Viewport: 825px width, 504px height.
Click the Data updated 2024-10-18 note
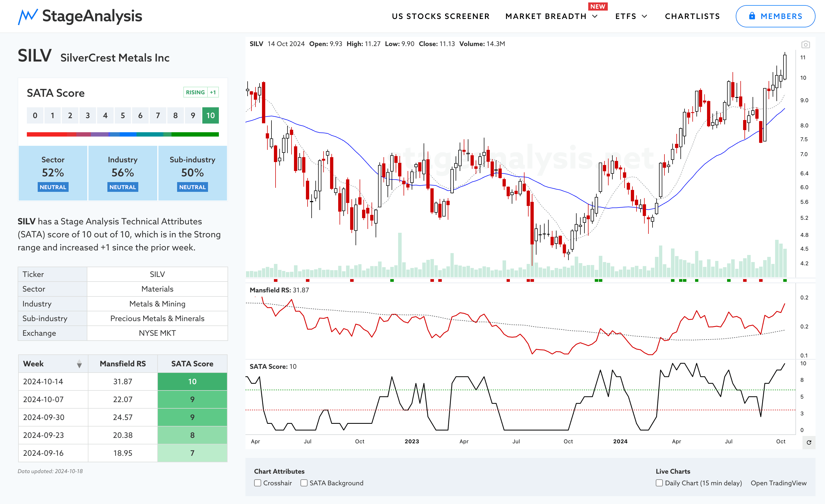(50, 471)
